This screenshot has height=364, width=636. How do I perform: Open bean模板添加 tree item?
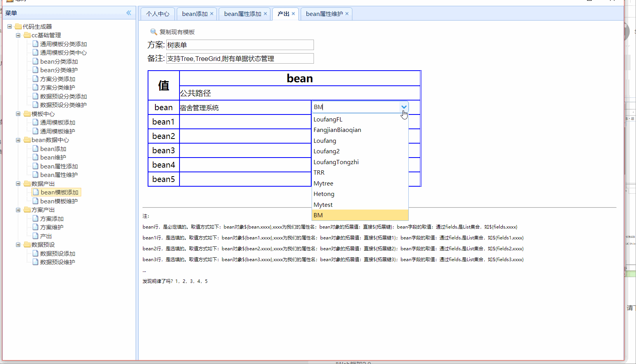(x=59, y=192)
